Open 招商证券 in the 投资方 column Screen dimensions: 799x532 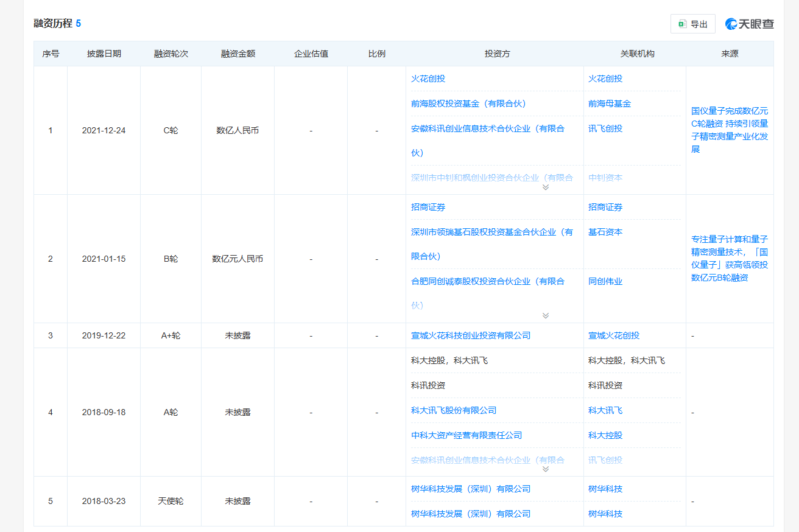coord(428,207)
